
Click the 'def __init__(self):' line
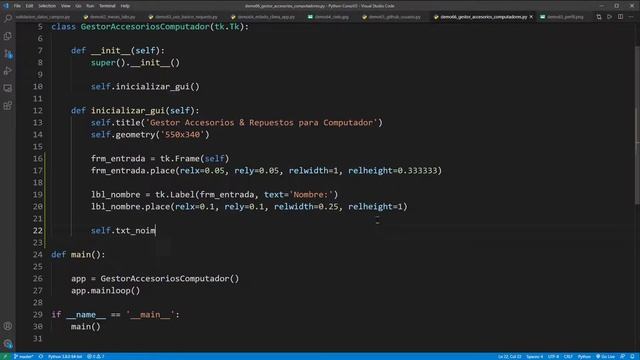(x=118, y=51)
